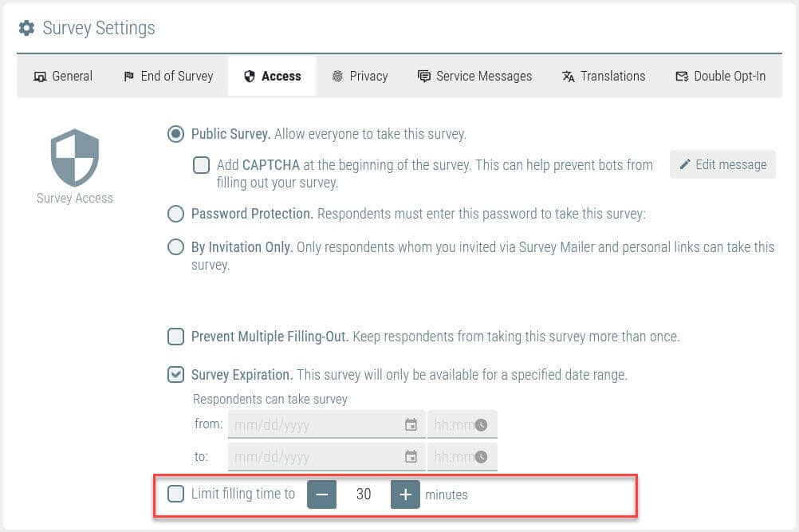
Task: Uncheck the Survey Expiration checkbox
Action: [175, 375]
